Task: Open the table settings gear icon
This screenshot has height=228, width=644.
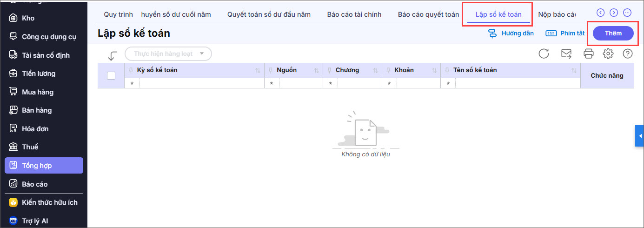Action: (608, 54)
